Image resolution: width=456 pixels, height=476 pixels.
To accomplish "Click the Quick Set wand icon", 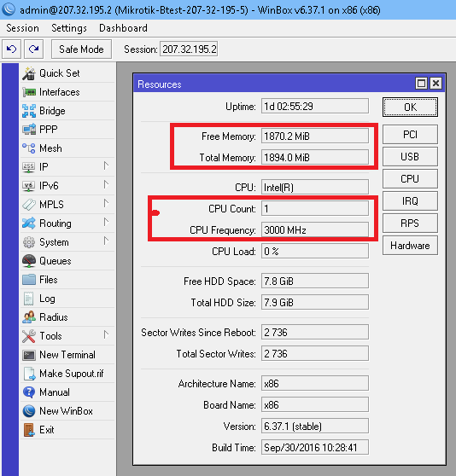I will tap(29, 73).
